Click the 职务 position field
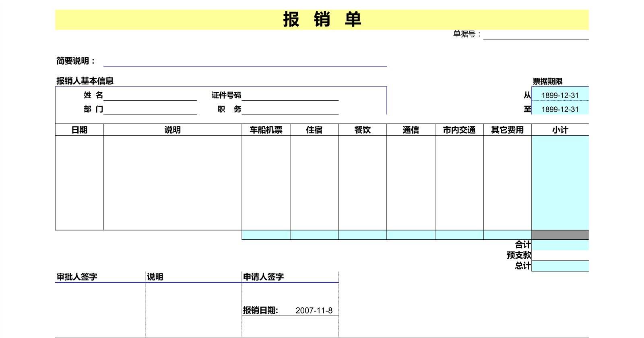 [x=290, y=109]
